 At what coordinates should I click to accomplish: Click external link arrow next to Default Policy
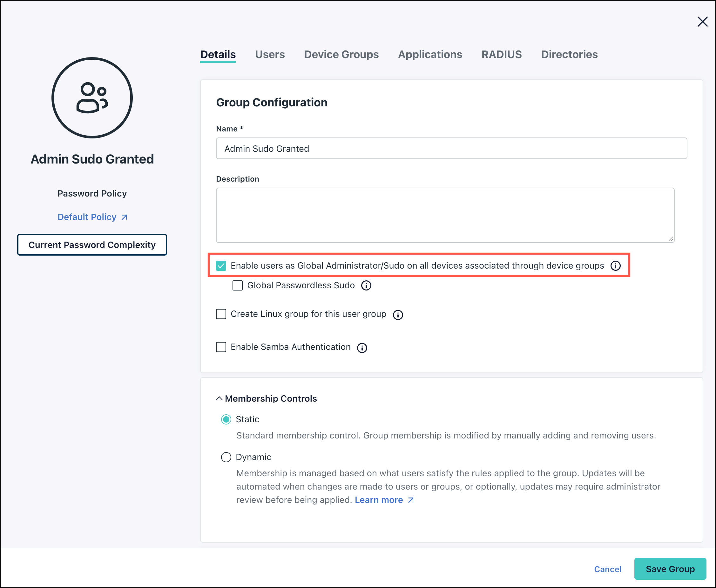click(124, 217)
